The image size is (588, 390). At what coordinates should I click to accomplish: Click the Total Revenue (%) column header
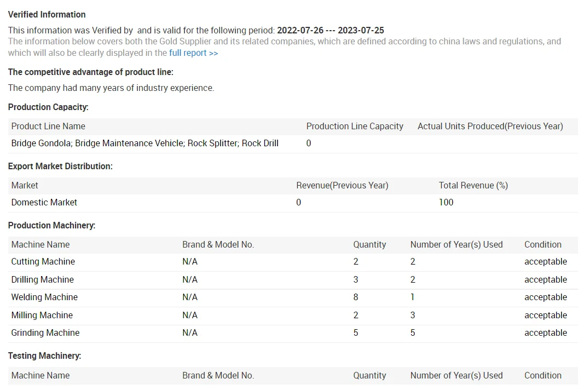click(x=473, y=185)
